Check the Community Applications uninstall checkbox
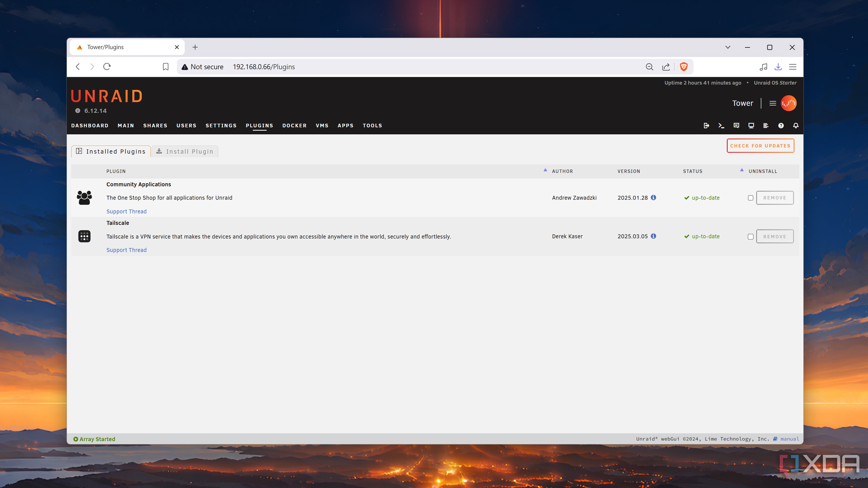Screen dimensions: 868x488 pyautogui.click(x=750, y=198)
